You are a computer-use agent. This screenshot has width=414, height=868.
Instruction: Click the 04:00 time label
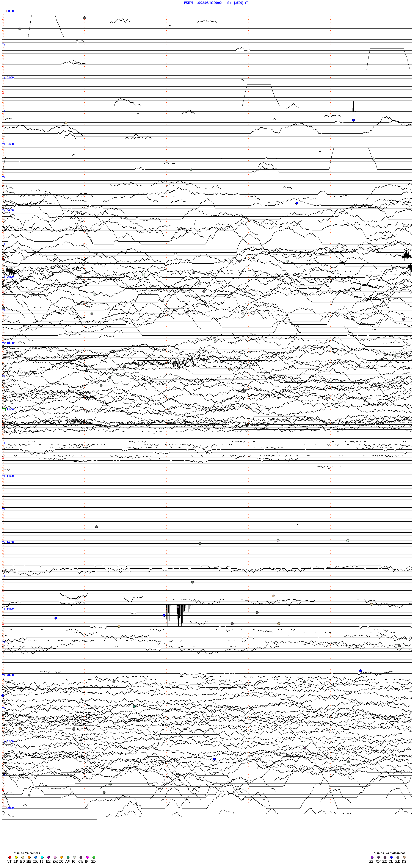(10, 144)
